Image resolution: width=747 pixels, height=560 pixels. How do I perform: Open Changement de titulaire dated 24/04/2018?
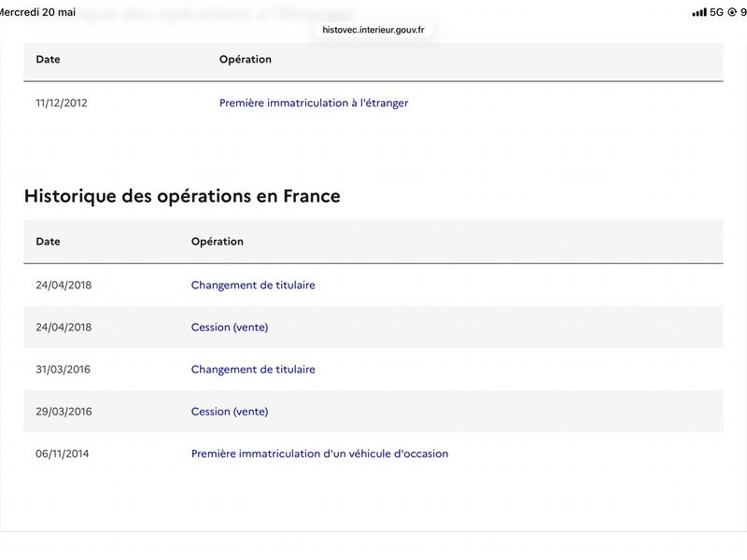click(253, 285)
